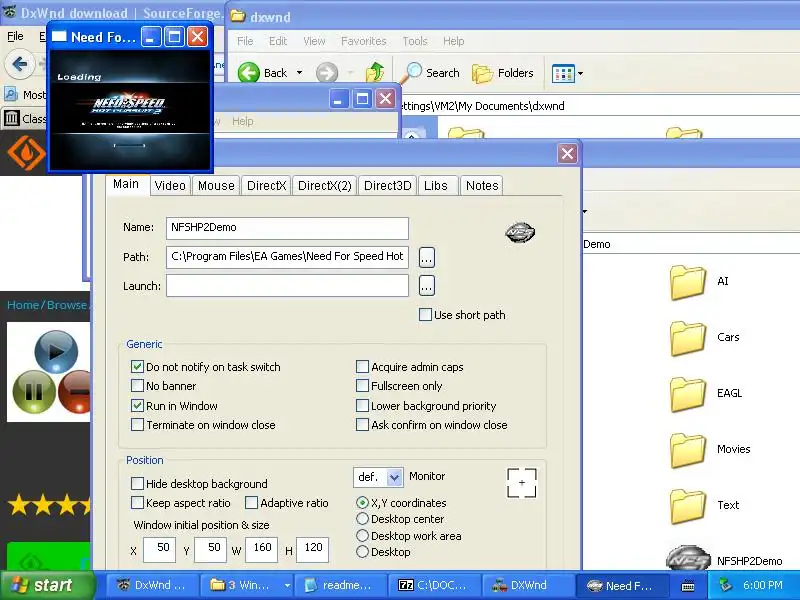Switch to the Libs tab
Image resolution: width=800 pixels, height=600 pixels.
[436, 186]
